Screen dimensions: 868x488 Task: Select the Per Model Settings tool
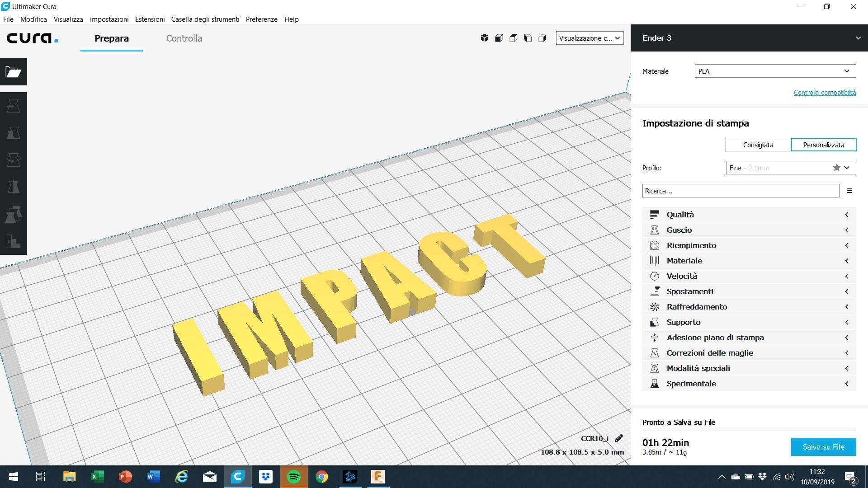pos(14,214)
